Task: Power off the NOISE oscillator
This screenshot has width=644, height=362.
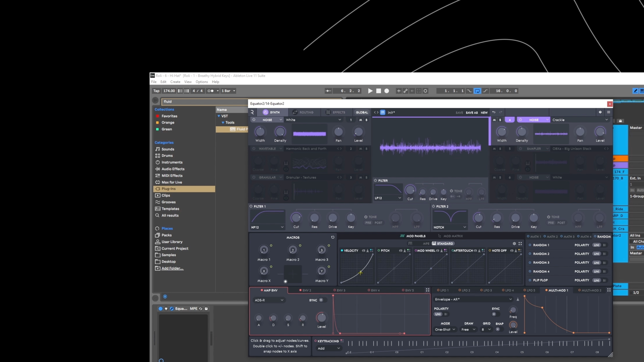Action: click(x=254, y=120)
